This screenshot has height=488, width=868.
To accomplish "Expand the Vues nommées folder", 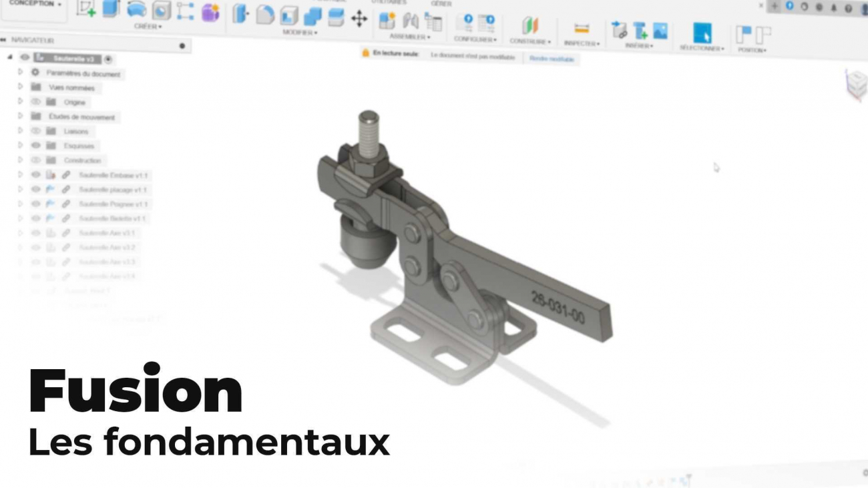I will (20, 87).
